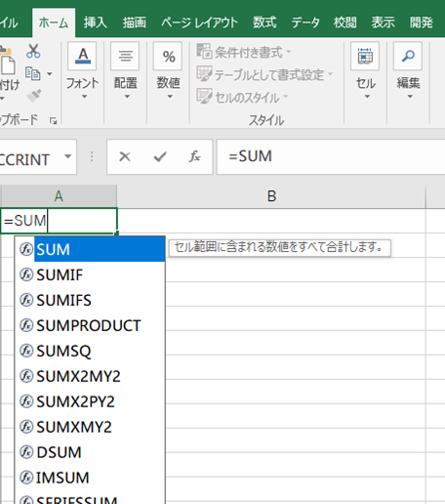Image resolution: width=445 pixels, height=504 pixels.
Task: Select DSUM in the autocomplete list
Action: tap(90, 452)
